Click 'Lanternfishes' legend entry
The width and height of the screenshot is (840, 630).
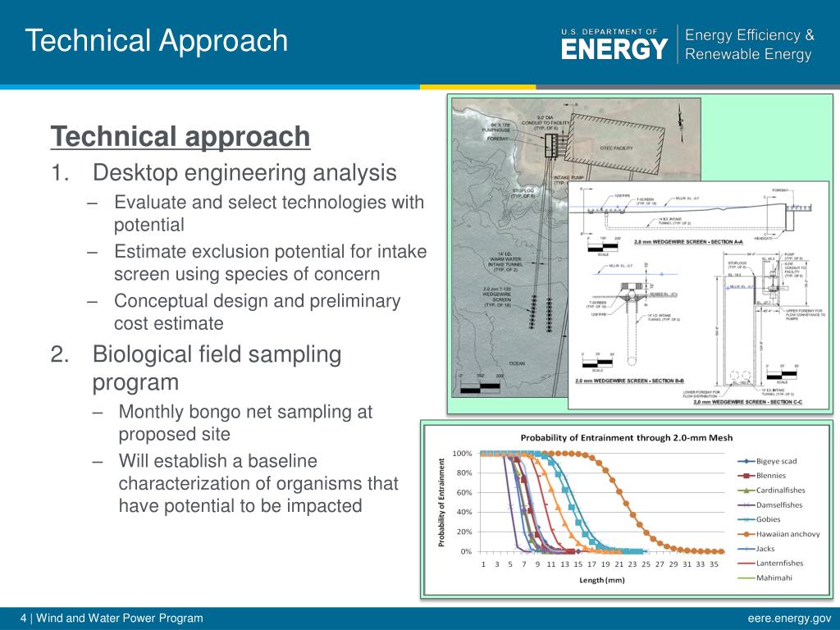pos(770,563)
